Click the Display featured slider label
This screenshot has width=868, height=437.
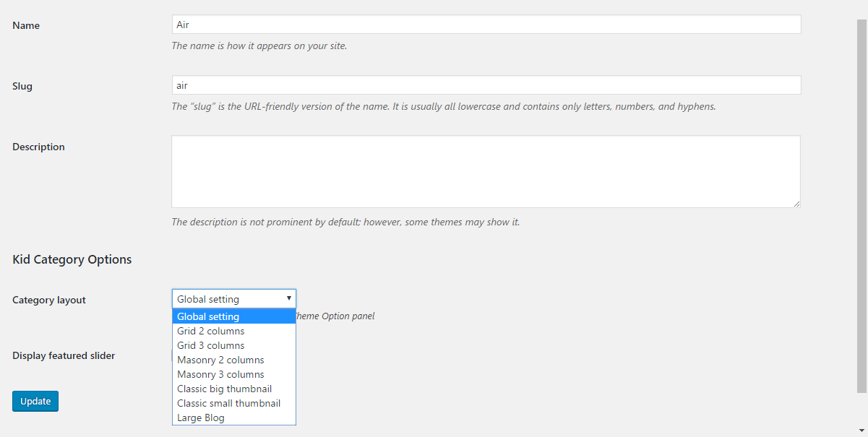click(x=64, y=355)
